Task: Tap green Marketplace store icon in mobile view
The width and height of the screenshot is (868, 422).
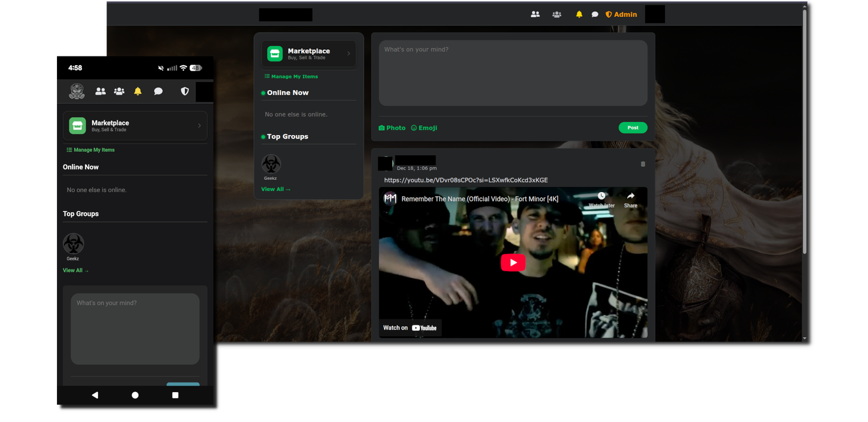Action: click(x=78, y=126)
